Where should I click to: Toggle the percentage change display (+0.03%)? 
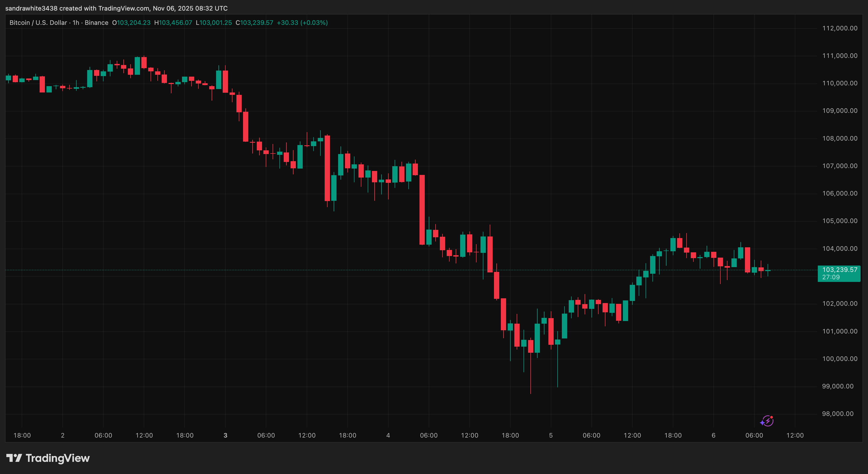coord(314,22)
